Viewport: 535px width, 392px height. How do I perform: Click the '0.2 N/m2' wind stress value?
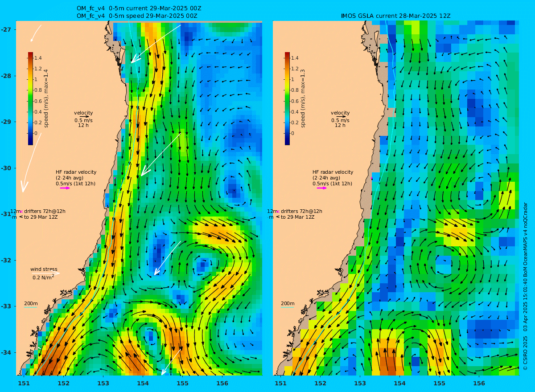(44, 278)
